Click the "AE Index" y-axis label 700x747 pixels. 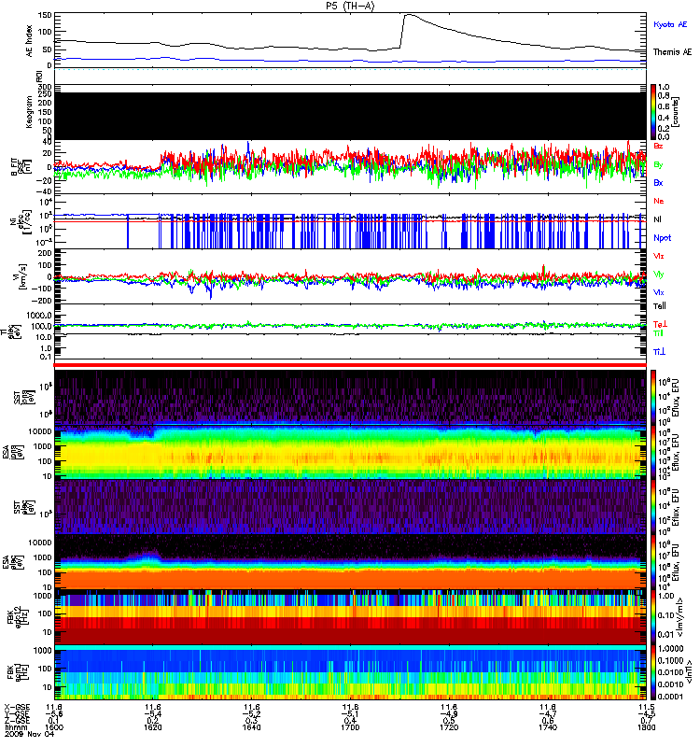pyautogui.click(x=30, y=41)
